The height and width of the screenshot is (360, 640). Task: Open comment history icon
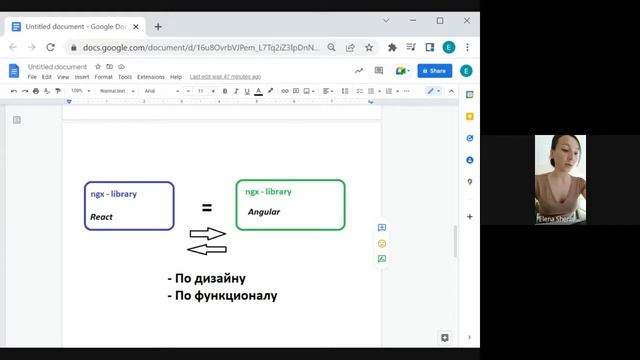click(x=379, y=71)
